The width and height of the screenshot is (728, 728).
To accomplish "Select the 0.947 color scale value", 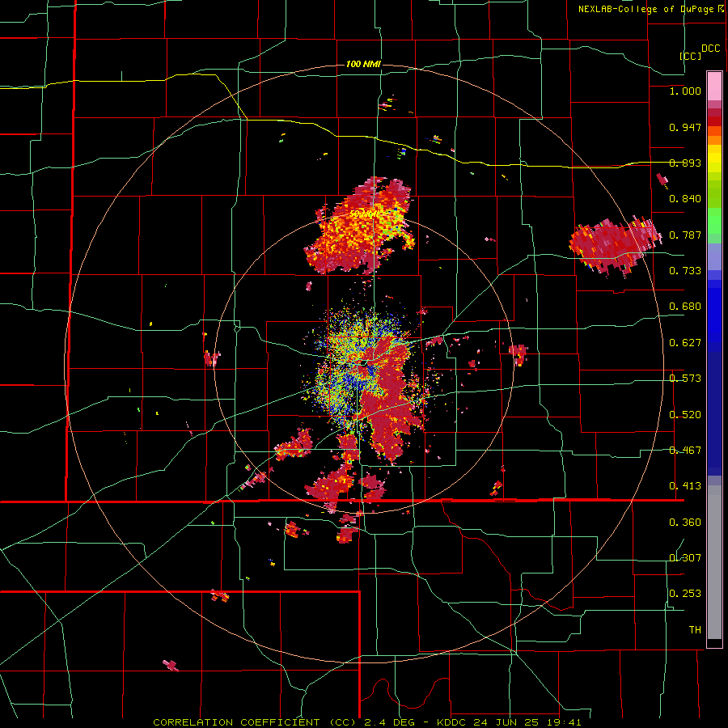I will pyautogui.click(x=685, y=127).
